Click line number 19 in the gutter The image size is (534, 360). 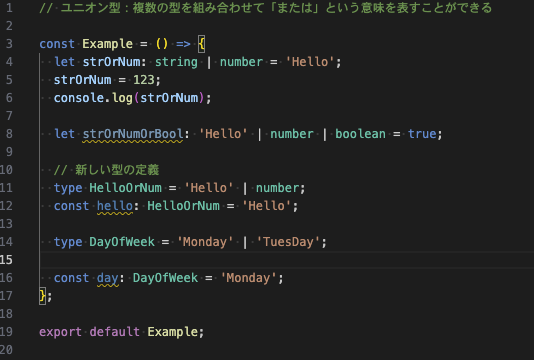click(x=6, y=332)
